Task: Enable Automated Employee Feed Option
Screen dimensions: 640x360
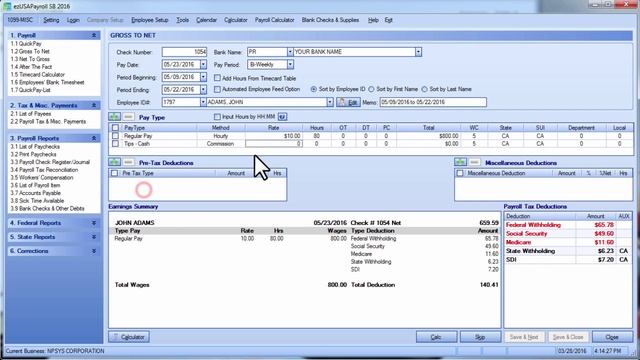Action: (x=217, y=89)
